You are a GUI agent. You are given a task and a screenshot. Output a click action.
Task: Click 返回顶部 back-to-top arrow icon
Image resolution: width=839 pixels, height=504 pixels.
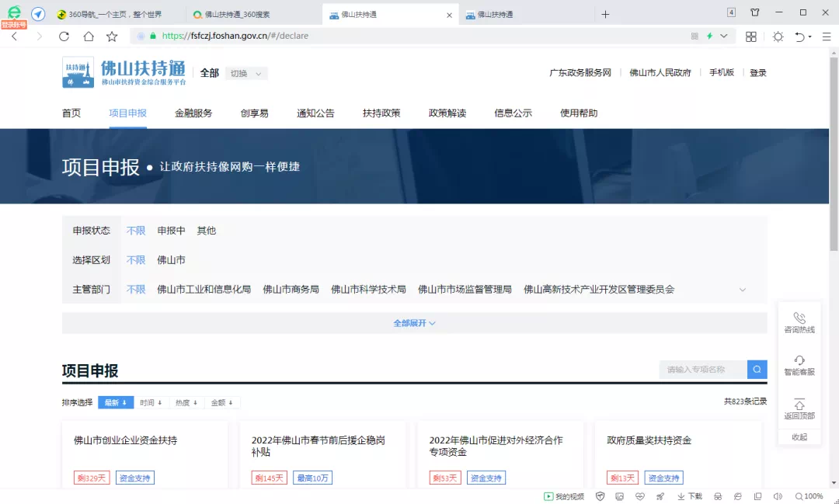coord(799,405)
